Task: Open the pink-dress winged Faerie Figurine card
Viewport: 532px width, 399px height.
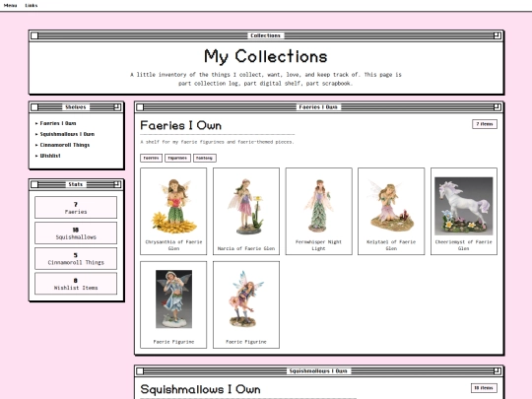Action: 246,304
